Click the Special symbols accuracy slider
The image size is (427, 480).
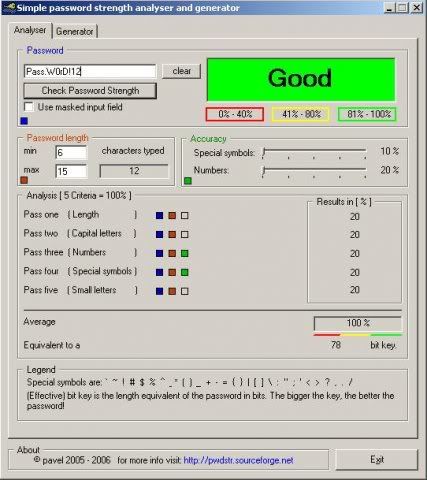(x=314, y=153)
